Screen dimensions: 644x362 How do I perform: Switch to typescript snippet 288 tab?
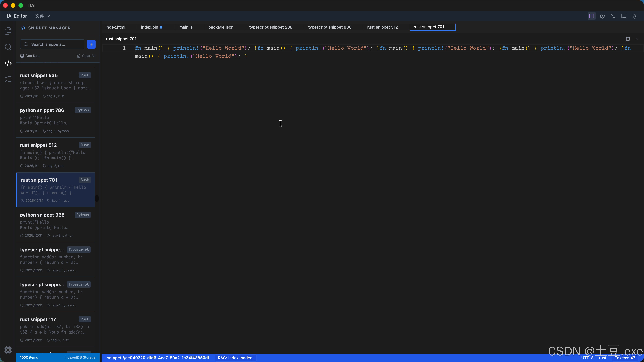coord(271,27)
